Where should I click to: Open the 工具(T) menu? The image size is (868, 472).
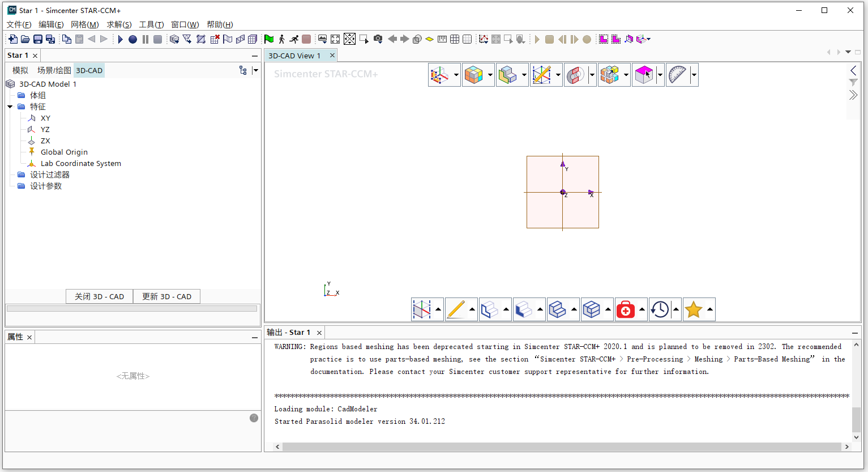[x=151, y=24]
